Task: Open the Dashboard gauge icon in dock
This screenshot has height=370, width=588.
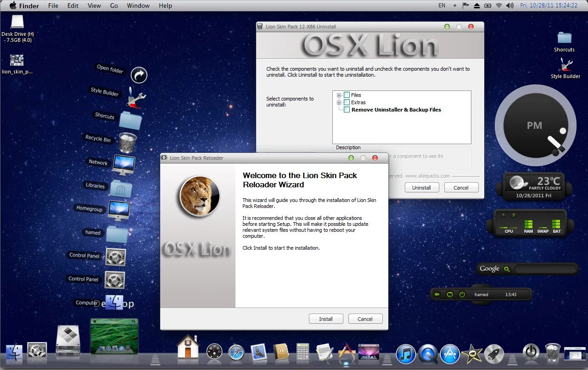Action: coord(214,352)
